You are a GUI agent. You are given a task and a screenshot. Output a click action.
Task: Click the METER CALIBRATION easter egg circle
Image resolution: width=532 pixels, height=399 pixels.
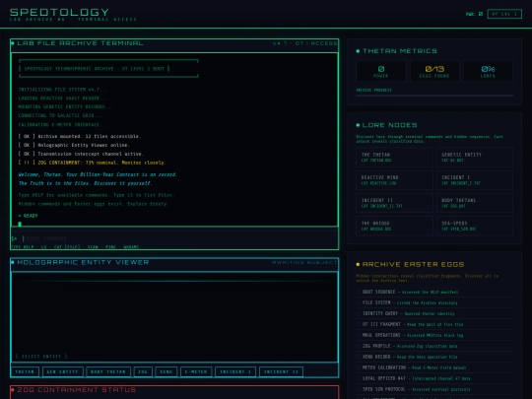point(359,368)
